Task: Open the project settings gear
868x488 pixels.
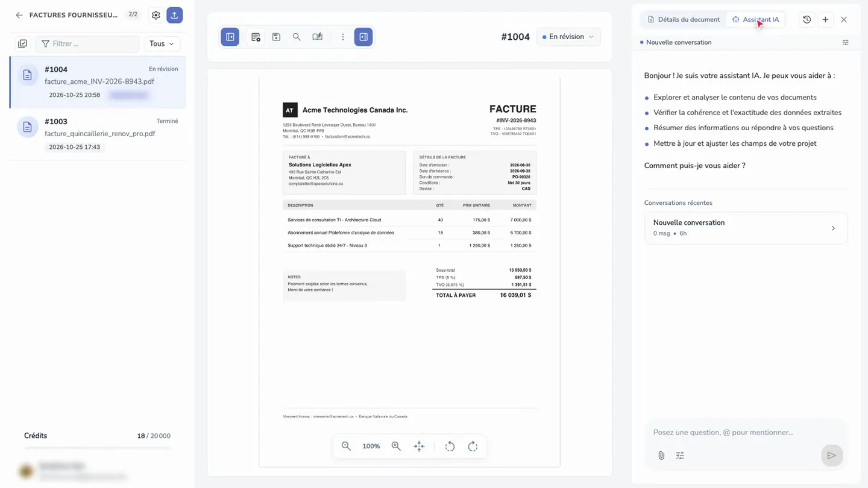Action: pyautogui.click(x=156, y=15)
